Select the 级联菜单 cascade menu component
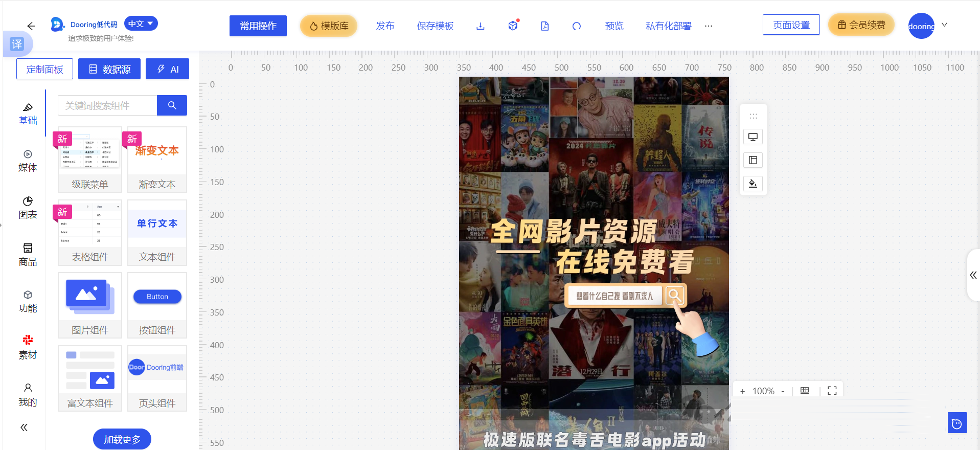The image size is (980, 450). (x=90, y=160)
